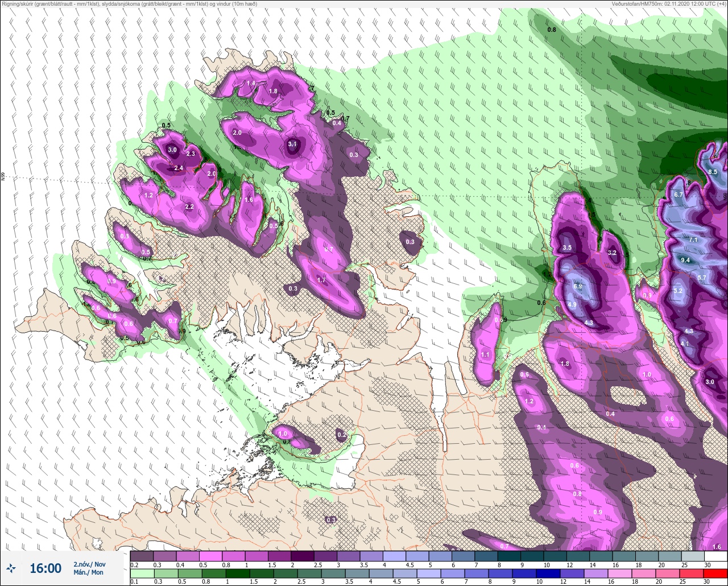728x586 pixels.
Task: Click the 6.7 precipitation value on the map
Action: [x=678, y=195]
